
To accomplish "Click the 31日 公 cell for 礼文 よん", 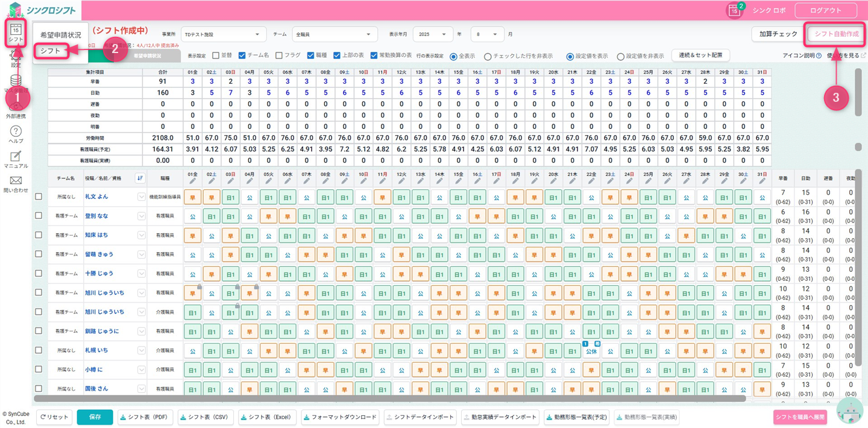I will (x=762, y=197).
